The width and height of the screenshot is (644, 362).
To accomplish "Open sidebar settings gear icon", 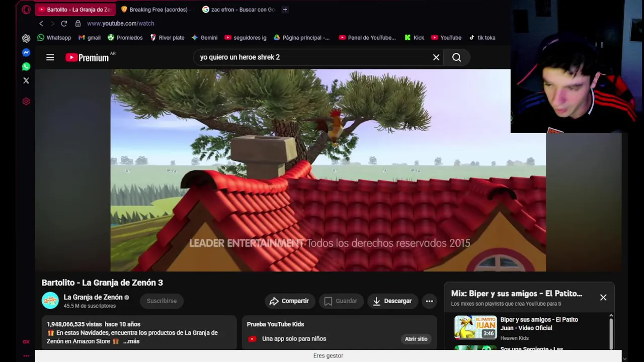I will 26,102.
